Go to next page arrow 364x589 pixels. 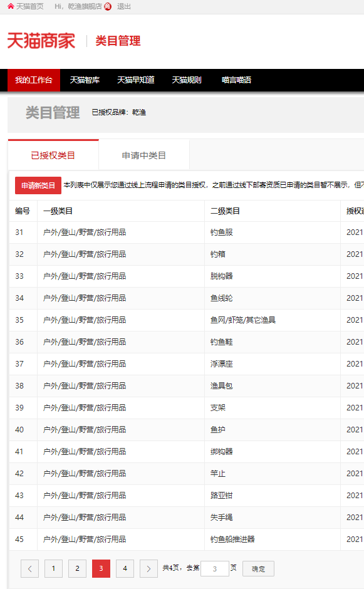148,569
